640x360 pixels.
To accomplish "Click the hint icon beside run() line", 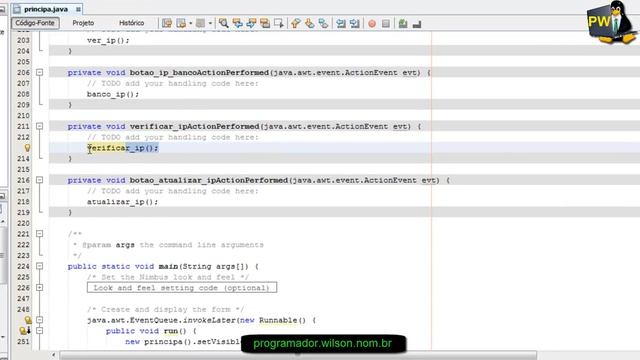I will point(25,331).
